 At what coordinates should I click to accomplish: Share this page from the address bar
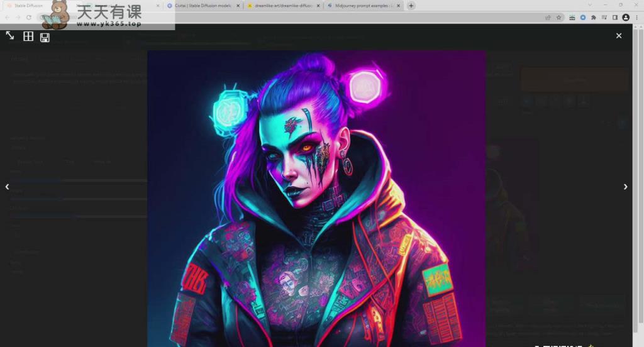point(548,17)
